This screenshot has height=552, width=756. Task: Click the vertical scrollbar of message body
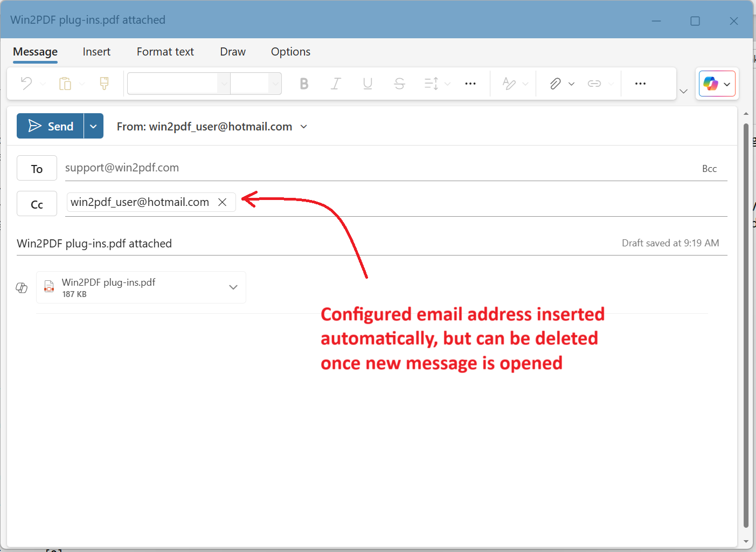tap(746, 323)
